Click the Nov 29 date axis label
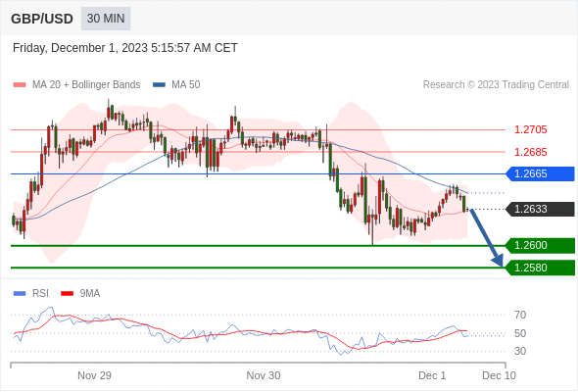 (x=94, y=375)
